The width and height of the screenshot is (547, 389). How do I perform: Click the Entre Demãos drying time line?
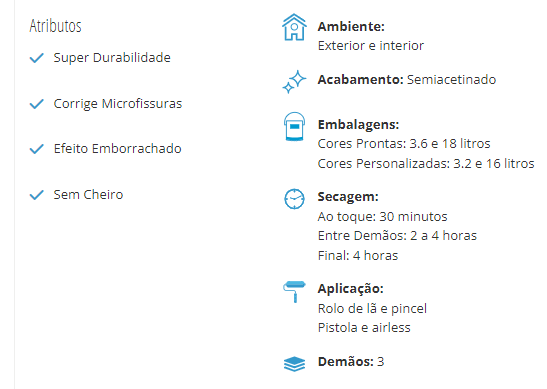point(397,236)
